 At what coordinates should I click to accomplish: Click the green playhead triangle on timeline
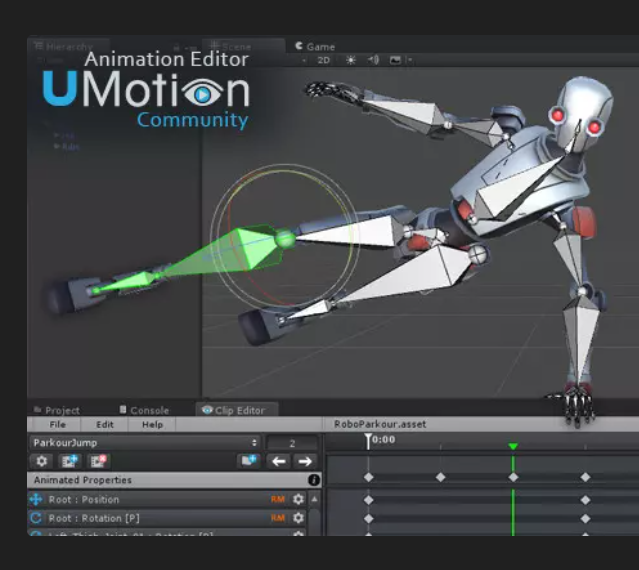[513, 446]
